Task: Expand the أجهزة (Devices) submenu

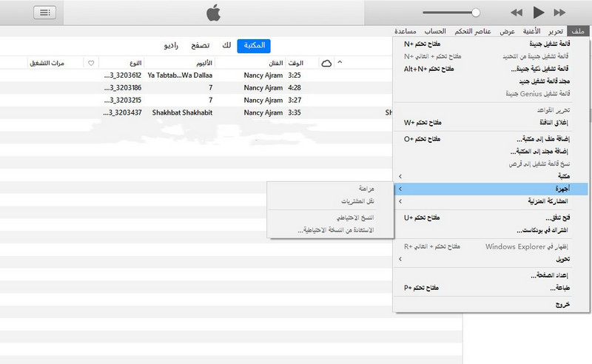Action: (x=491, y=189)
